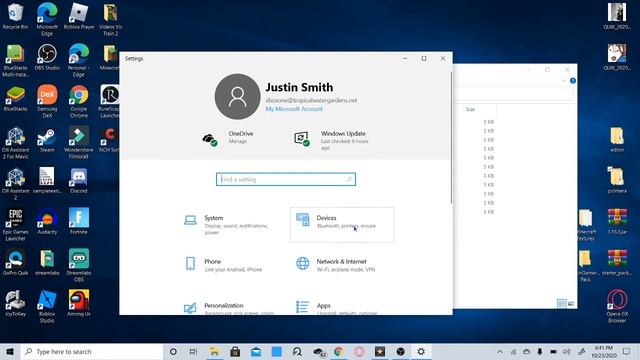
Task: Select the BlueStacks Multi-Instance desktop shortcut
Action: pos(16,60)
